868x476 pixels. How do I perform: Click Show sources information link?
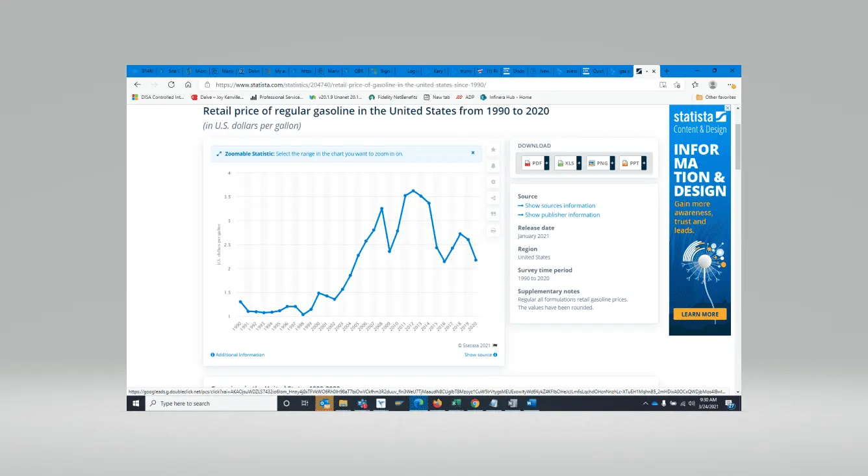pyautogui.click(x=559, y=205)
